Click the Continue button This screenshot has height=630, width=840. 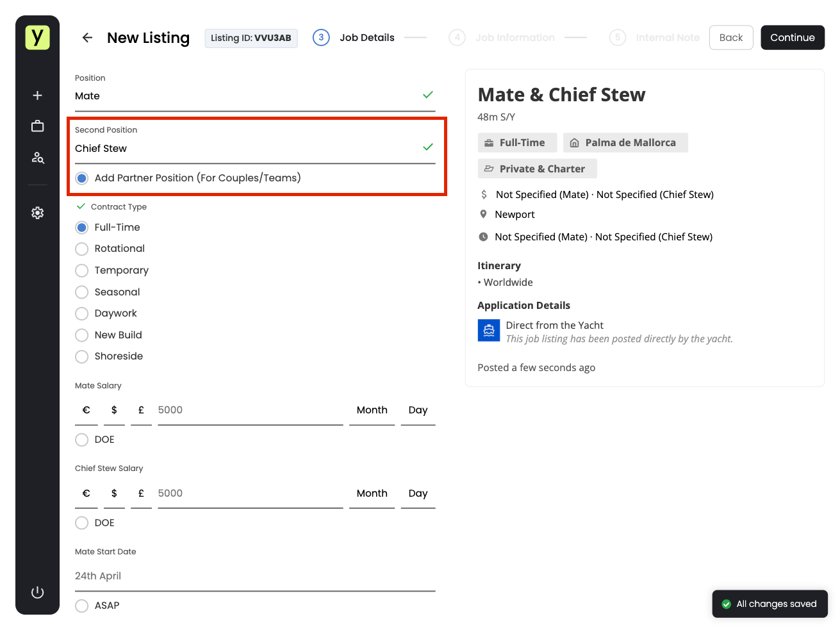pyautogui.click(x=793, y=38)
